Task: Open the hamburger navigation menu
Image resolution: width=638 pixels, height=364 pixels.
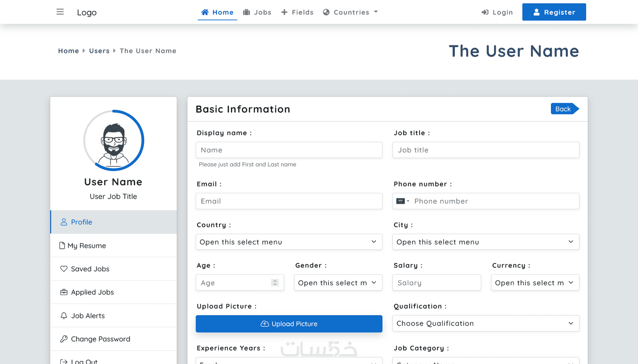Action: (60, 12)
